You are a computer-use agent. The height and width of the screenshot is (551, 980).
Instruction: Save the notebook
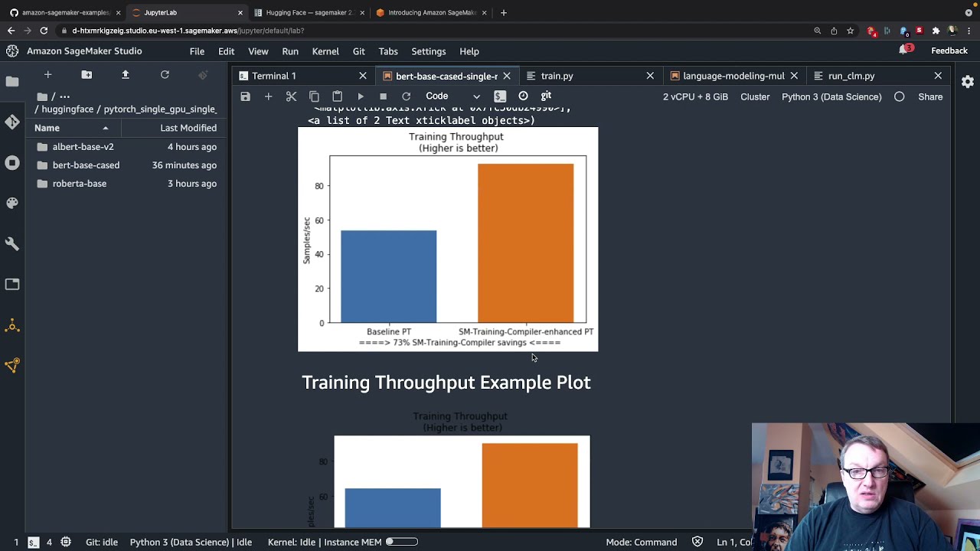tap(245, 96)
